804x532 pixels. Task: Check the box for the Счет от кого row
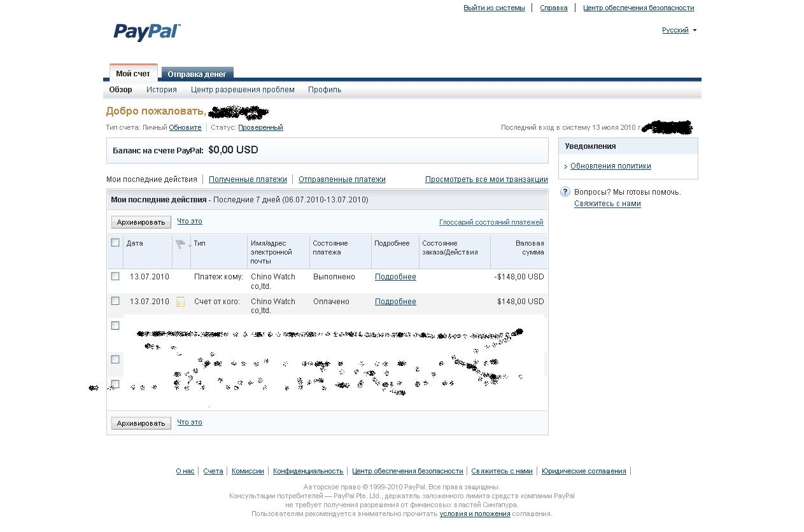tap(115, 301)
